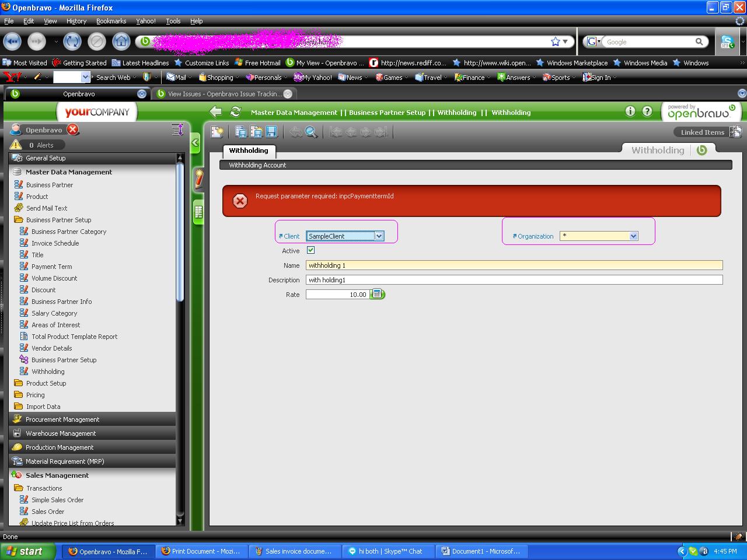Open the Firefox Bookmarks menu

click(111, 21)
